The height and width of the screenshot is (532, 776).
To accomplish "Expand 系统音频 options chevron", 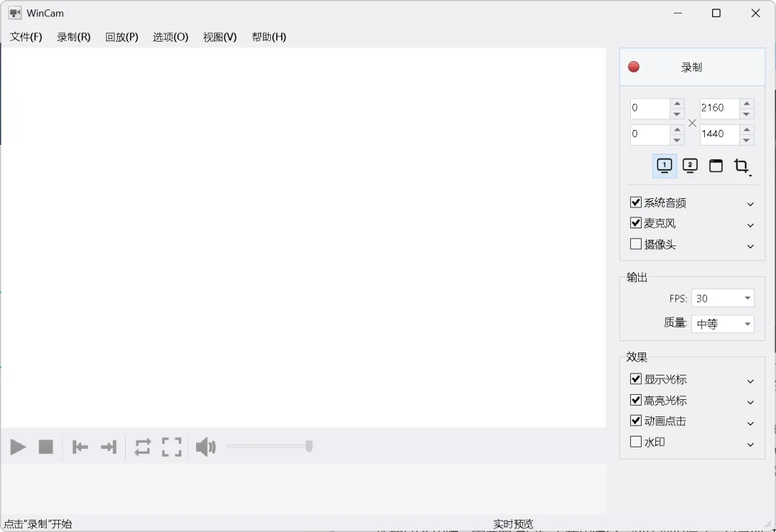I will click(750, 204).
